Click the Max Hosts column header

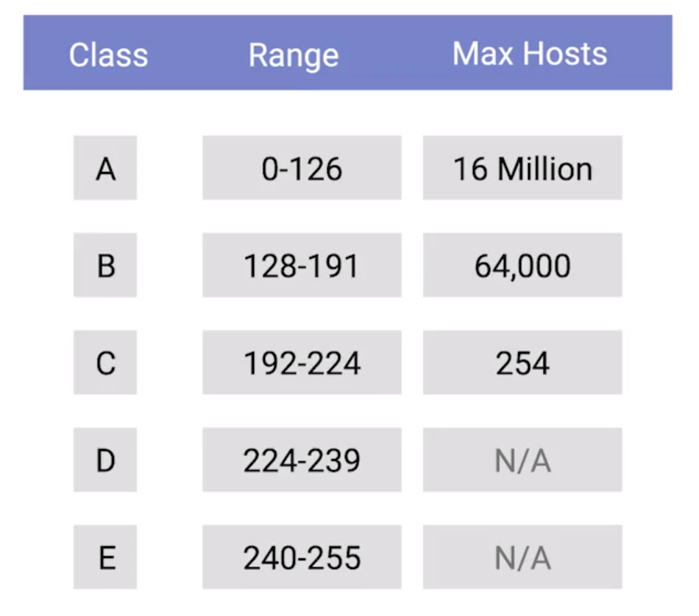530,54
